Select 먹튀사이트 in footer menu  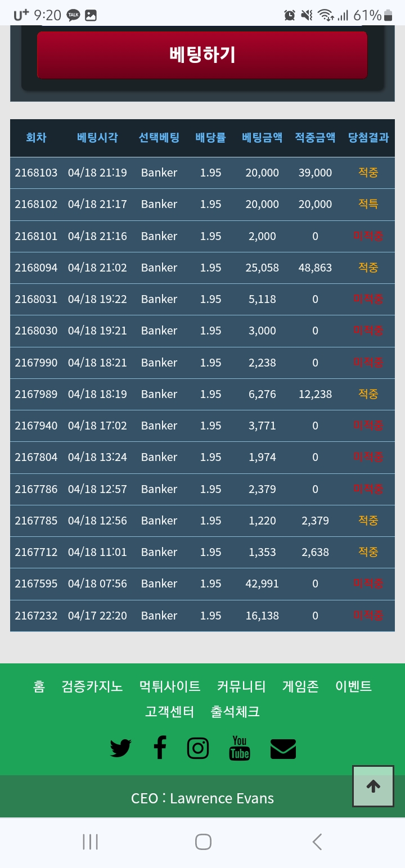point(170,686)
